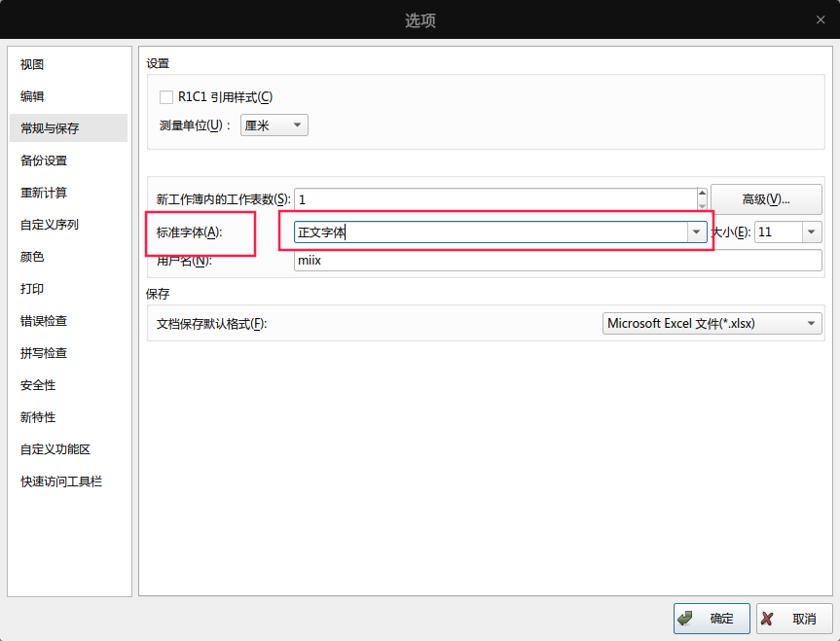Enable R1C1 引用样式 checkbox

pyautogui.click(x=166, y=97)
